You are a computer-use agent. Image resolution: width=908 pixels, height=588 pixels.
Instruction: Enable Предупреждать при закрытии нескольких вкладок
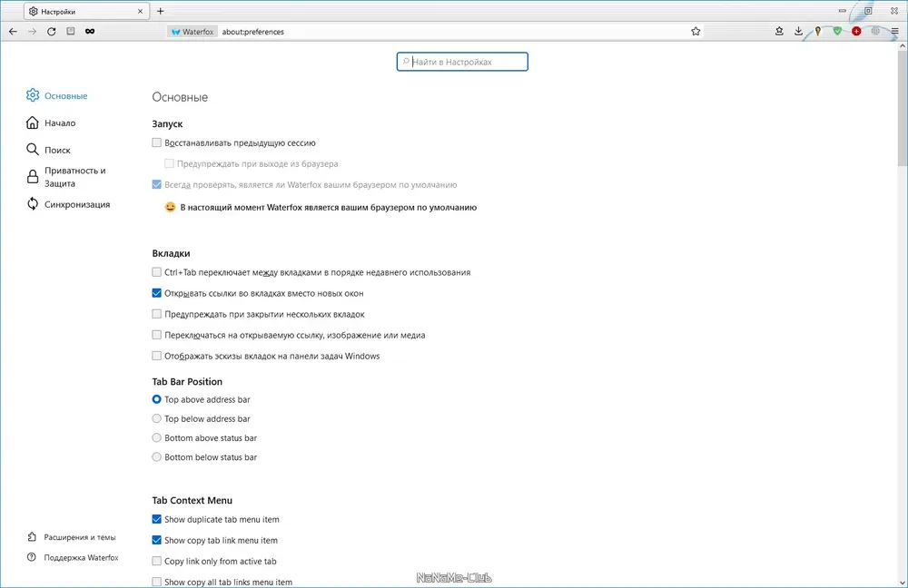coord(156,314)
